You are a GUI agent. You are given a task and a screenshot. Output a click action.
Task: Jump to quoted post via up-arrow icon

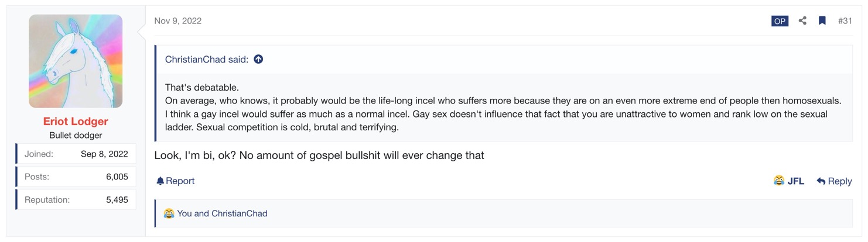click(258, 59)
